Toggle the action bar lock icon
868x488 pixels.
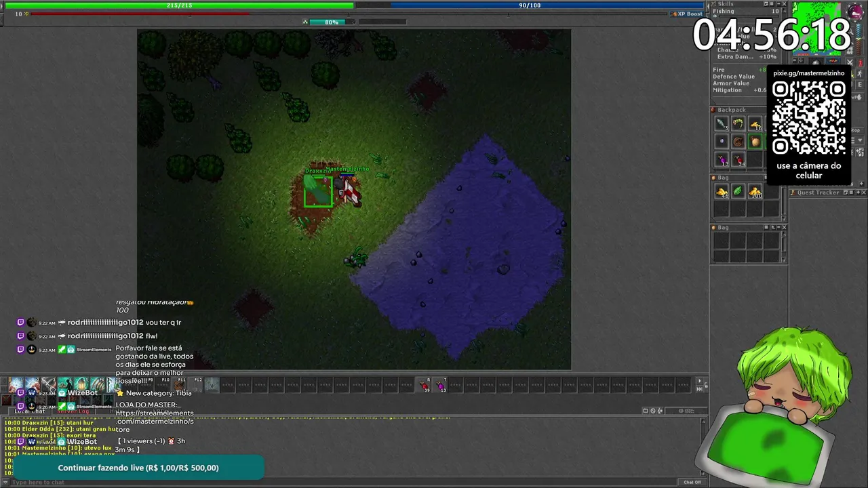[706, 385]
